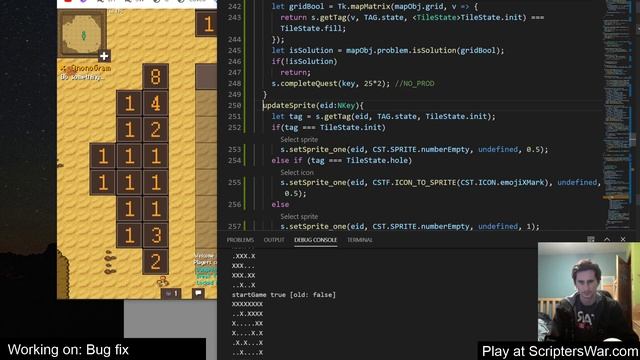Open the in-game chat speech bubble icon
Screen dimensions: 640x360
tap(198, 293)
